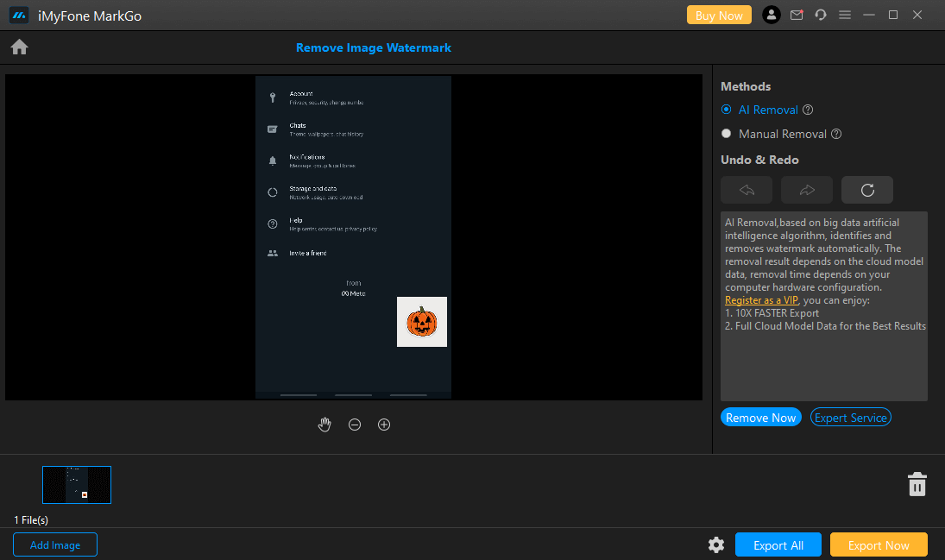The width and height of the screenshot is (945, 560).
Task: Select the hand pan tool
Action: (324, 425)
